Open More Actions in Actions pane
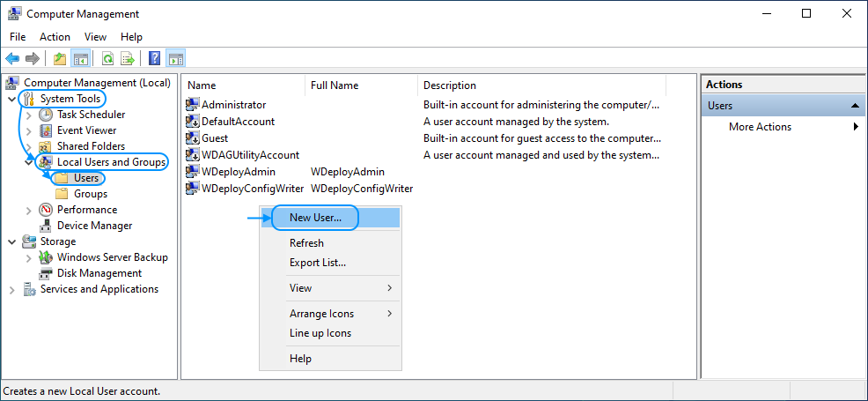 point(783,127)
